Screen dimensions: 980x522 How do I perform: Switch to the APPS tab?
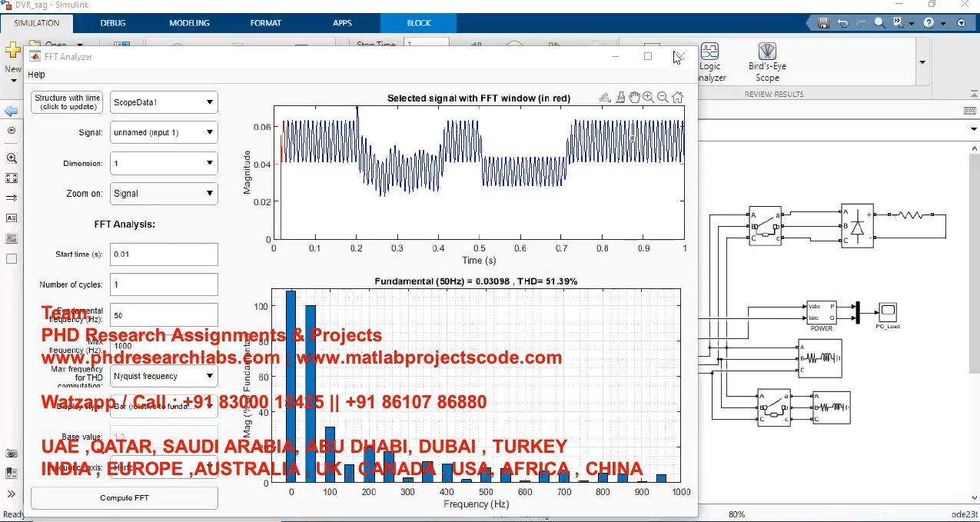click(342, 23)
